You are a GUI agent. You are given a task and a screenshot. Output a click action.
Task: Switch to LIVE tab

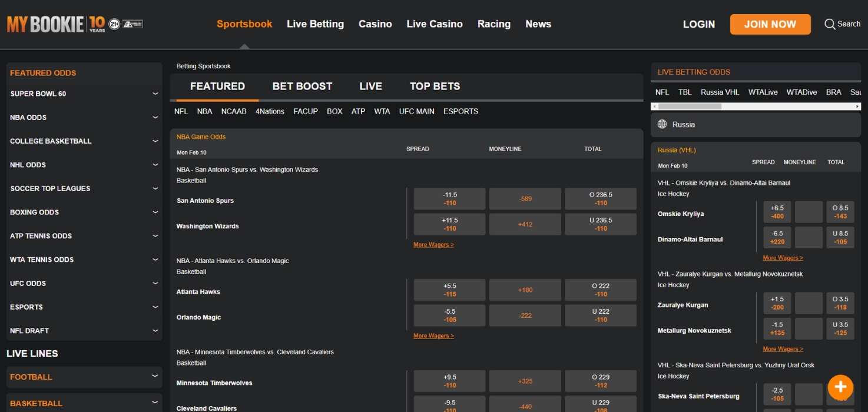(x=370, y=87)
